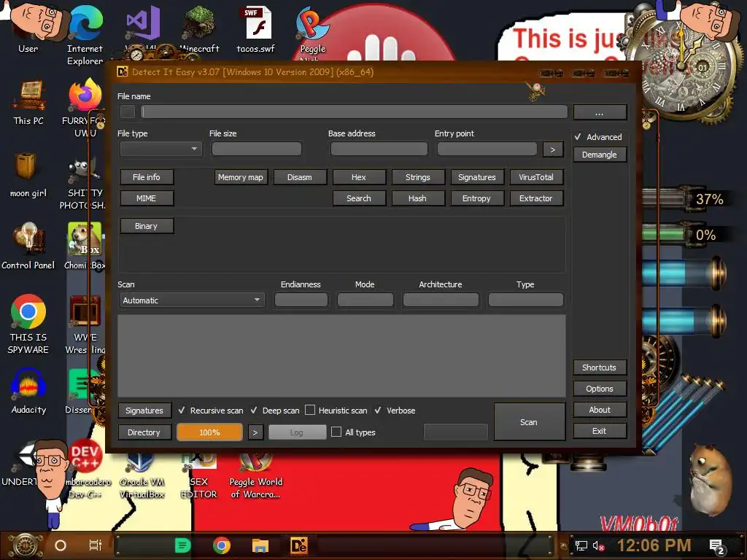Viewport: 747px width, 560px height.
Task: Toggle the Verbose checkbox
Action: coord(378,410)
